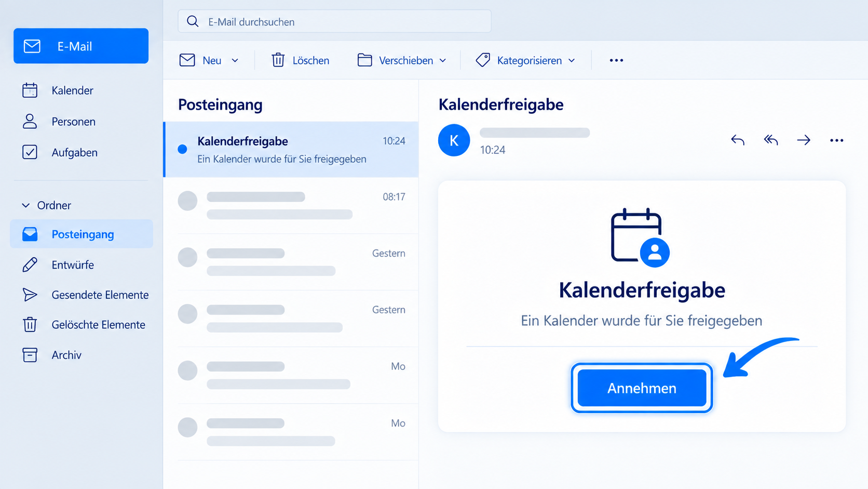Click the Reply arrow icon
This screenshot has height=489, width=868.
[737, 140]
